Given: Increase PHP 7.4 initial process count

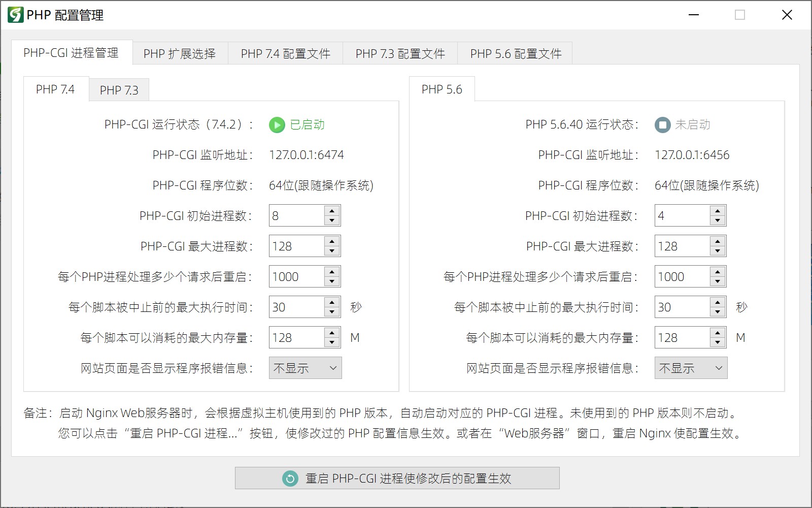Looking at the screenshot, I should point(332,211).
